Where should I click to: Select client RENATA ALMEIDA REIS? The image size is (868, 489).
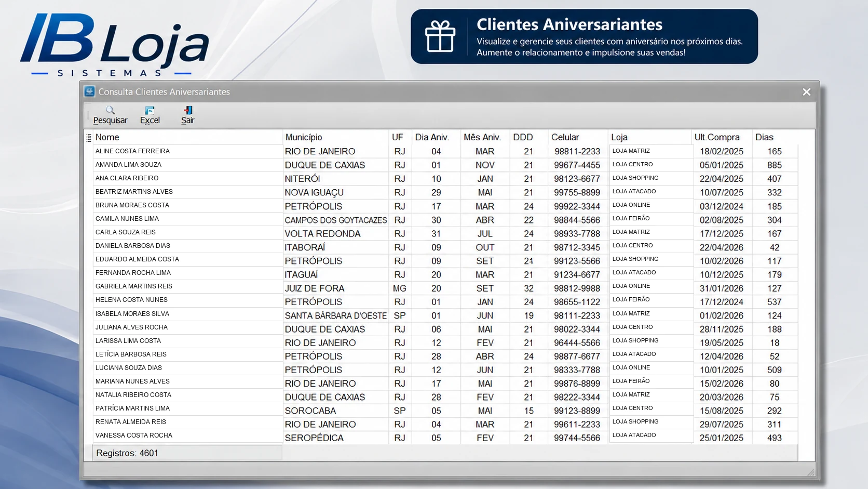[130, 422]
